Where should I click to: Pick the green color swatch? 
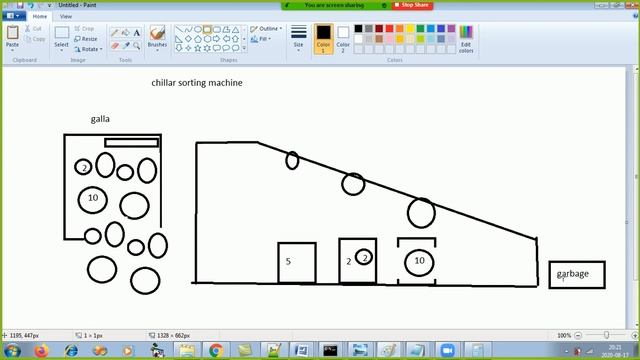click(420, 28)
